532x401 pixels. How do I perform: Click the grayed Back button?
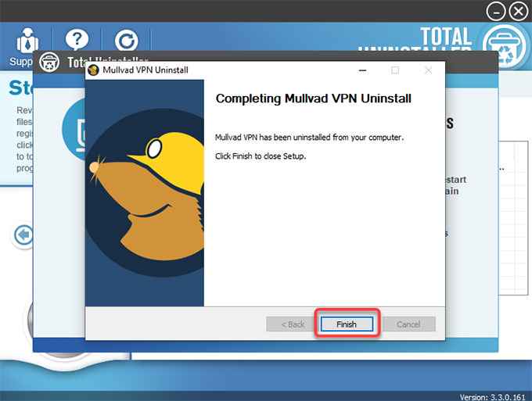point(293,324)
